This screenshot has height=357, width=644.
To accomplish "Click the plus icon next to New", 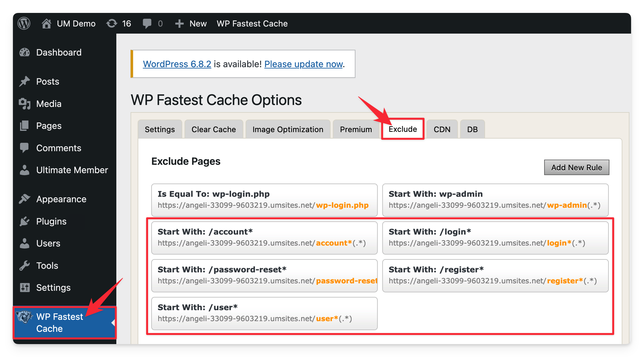I will (179, 24).
